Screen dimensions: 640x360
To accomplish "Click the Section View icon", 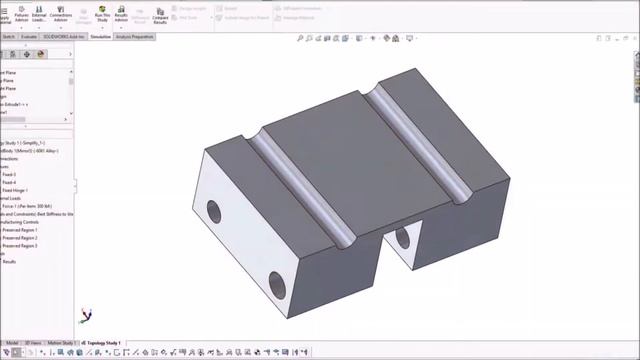I will tap(327, 38).
